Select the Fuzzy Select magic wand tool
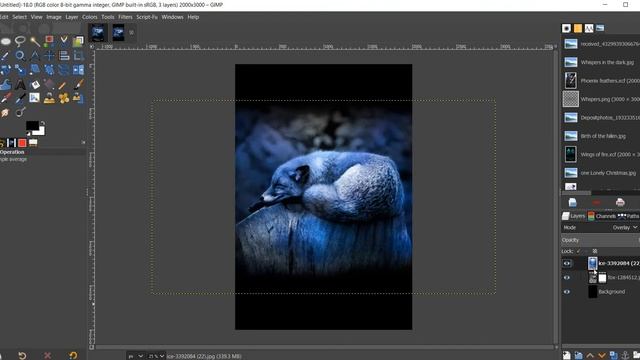Viewport: 640px width, 360px height. tap(35, 41)
